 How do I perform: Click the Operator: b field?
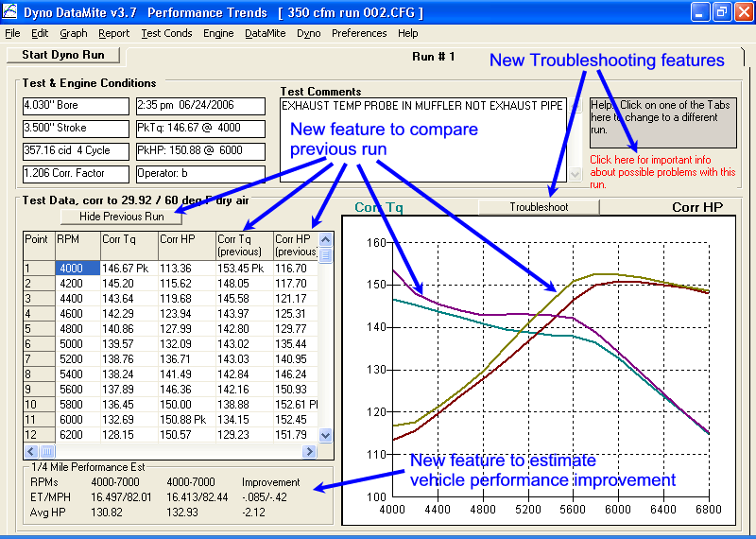tap(200, 174)
